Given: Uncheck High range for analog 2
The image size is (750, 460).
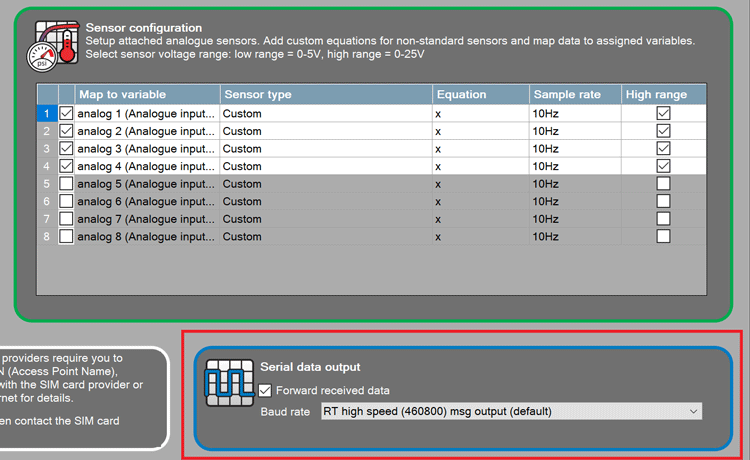Looking at the screenshot, I should tap(663, 131).
